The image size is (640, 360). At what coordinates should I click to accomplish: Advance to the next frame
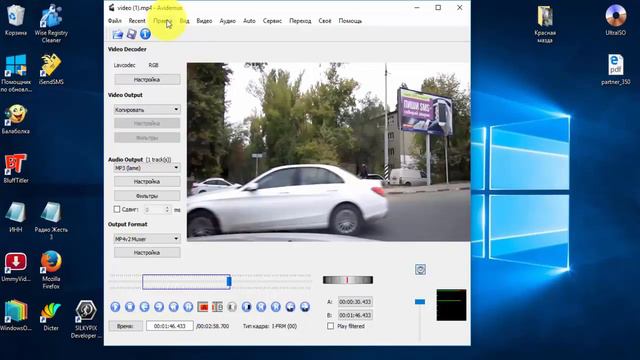pyautogui.click(x=159, y=307)
